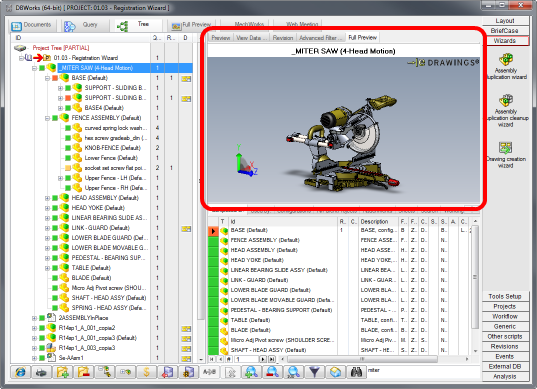Open the Advanced Filter tab
The width and height of the screenshot is (537, 389).
pyautogui.click(x=320, y=38)
